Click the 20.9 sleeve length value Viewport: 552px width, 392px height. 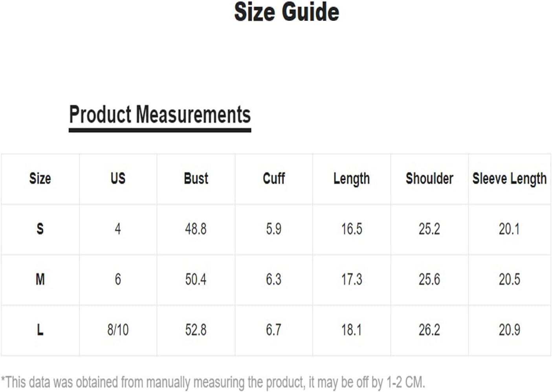point(510,330)
